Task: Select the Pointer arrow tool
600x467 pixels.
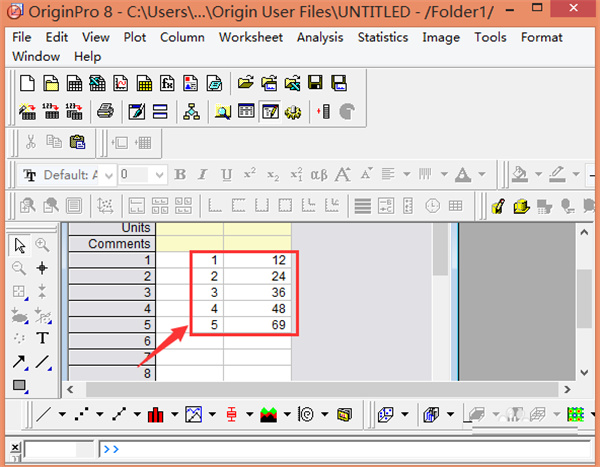Action: point(20,245)
